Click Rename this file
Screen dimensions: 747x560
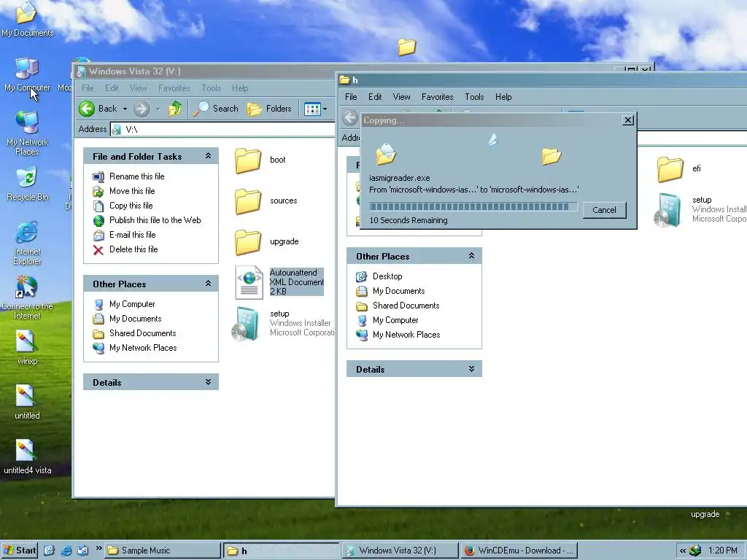(136, 176)
